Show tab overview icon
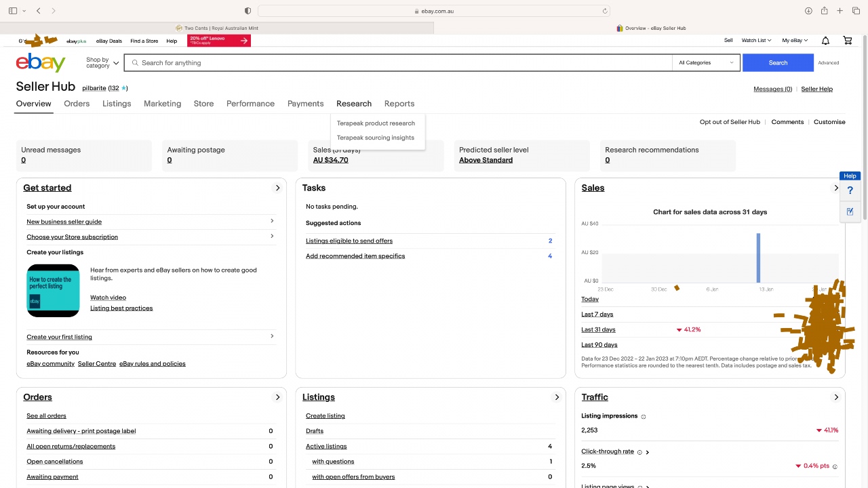 (856, 11)
